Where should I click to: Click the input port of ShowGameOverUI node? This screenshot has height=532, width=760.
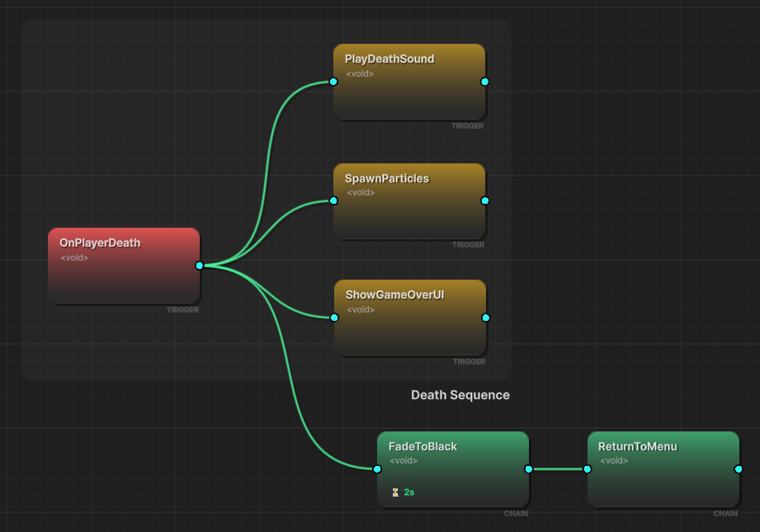coord(334,318)
